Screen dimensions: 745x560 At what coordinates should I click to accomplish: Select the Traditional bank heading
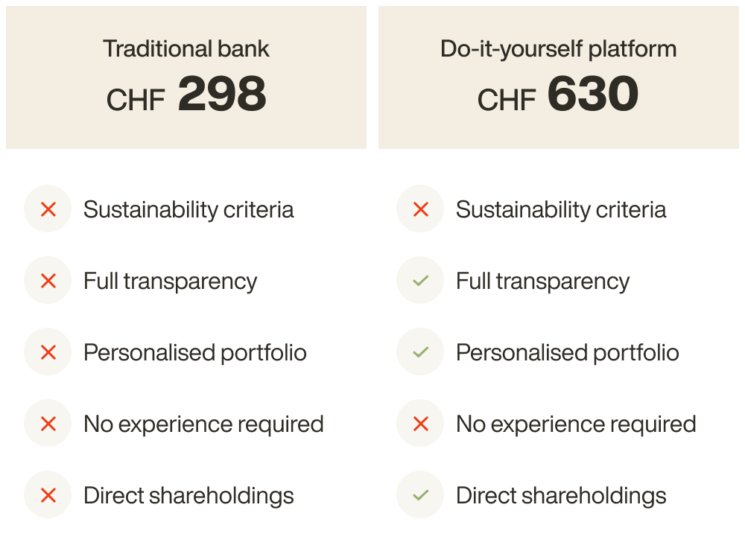click(x=186, y=48)
